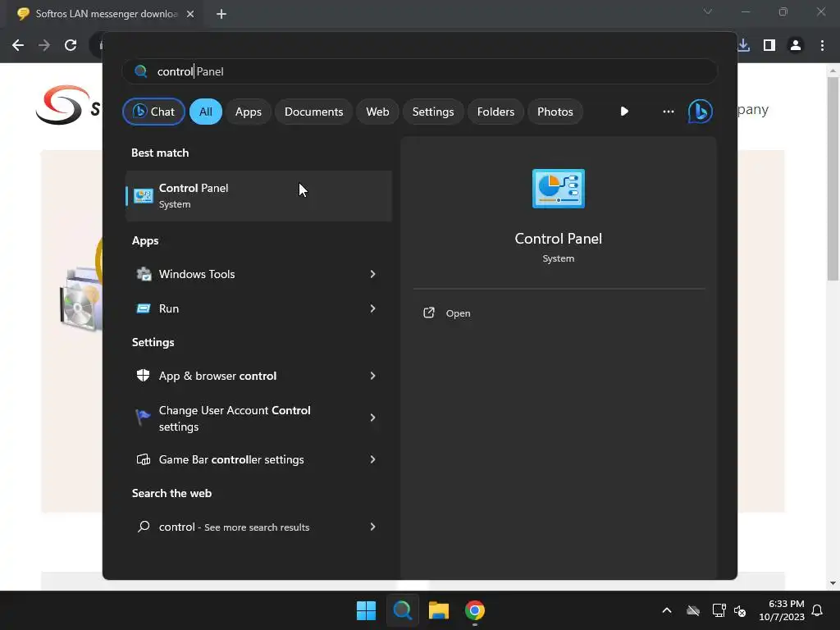
Task: Switch to Chrome from the taskbar
Action: click(x=475, y=610)
